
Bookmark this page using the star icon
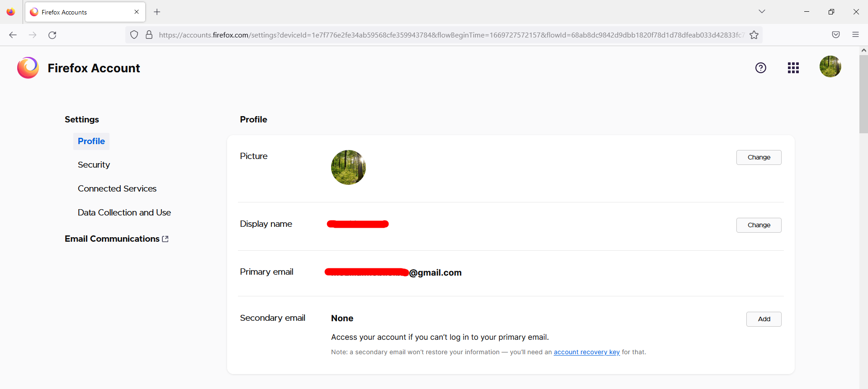pyautogui.click(x=754, y=35)
